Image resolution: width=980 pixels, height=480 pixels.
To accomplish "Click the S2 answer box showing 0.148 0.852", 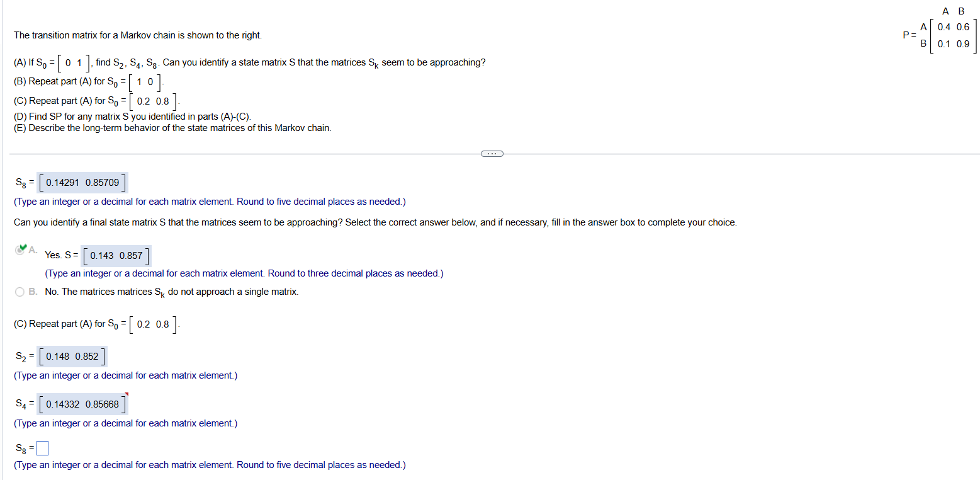I will point(72,357).
